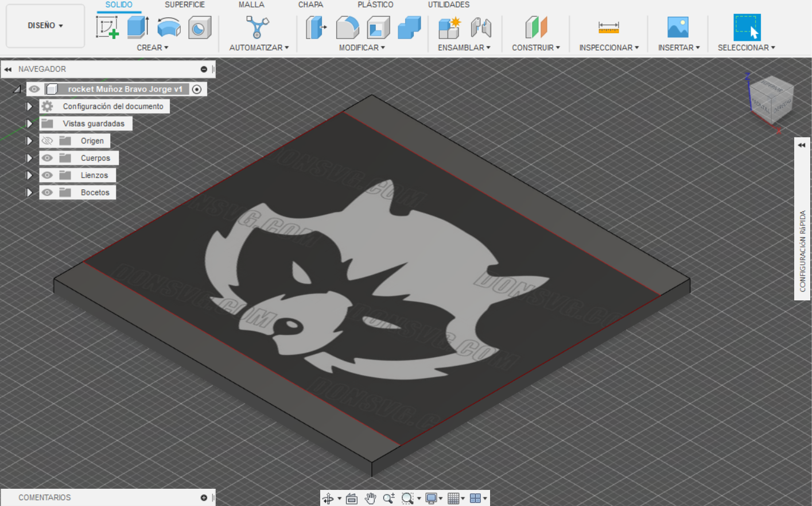Click the COMENTARIOS panel header
Screen dimensions: 812x506
[x=108, y=497]
